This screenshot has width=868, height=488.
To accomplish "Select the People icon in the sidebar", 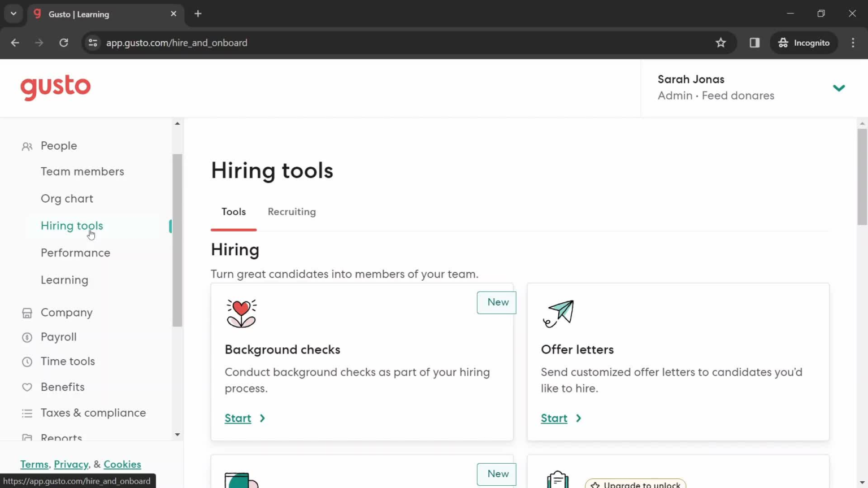I will (x=27, y=146).
